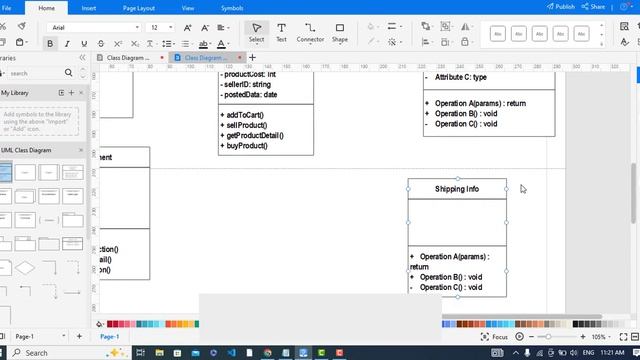Screen dimensions: 640x360
Task: Import into My Library
Action: pyautogui.click(x=61, y=93)
